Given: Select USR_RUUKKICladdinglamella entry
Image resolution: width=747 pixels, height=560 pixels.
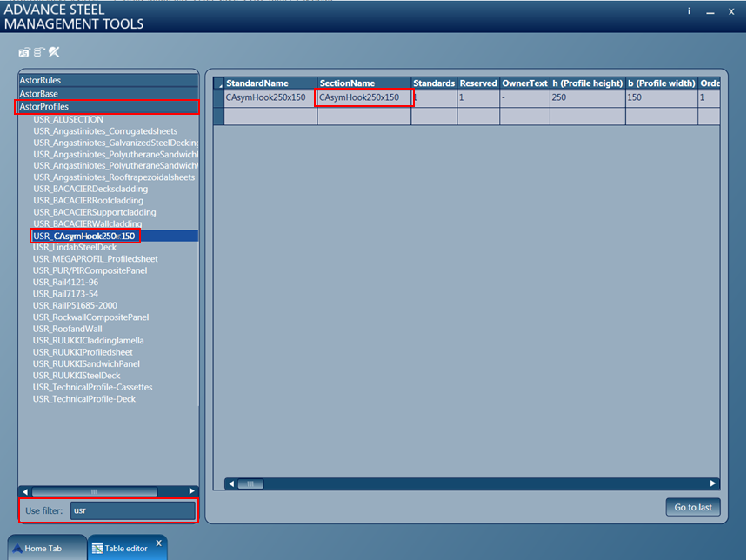Looking at the screenshot, I should [88, 341].
